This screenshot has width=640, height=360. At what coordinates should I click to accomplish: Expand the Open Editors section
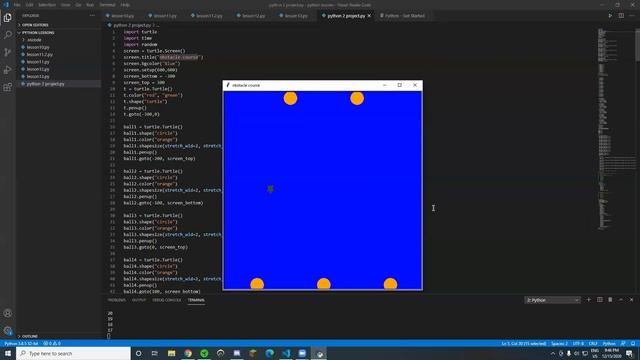tap(35, 25)
